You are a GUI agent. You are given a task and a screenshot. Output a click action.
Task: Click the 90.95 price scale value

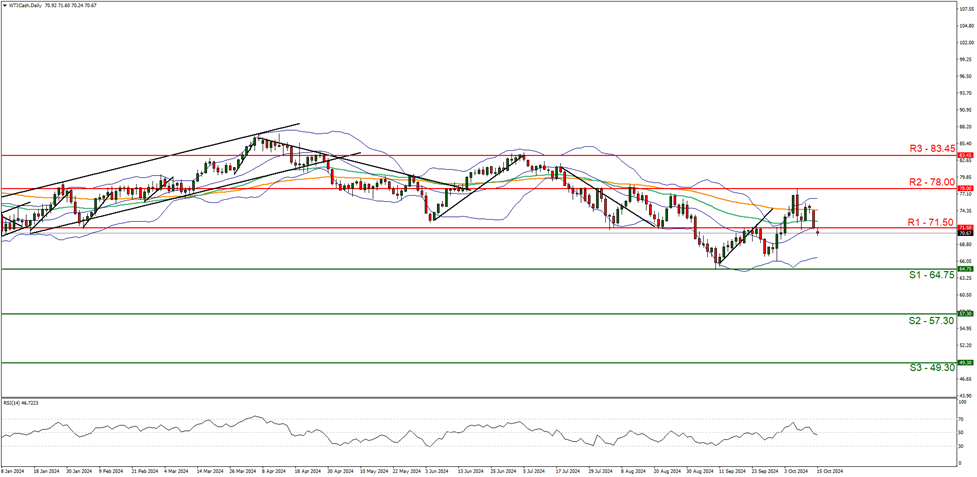[963, 110]
